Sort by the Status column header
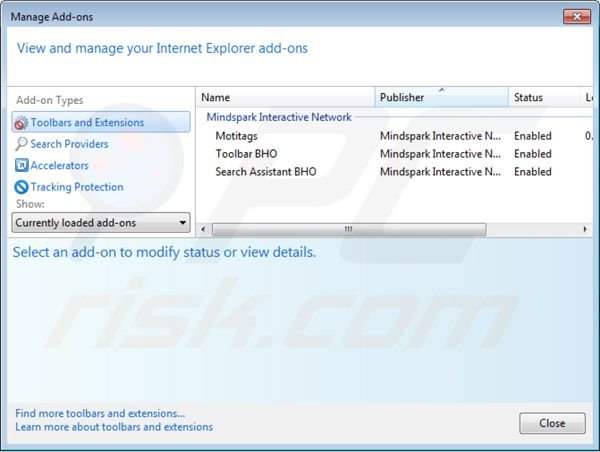 544,98
